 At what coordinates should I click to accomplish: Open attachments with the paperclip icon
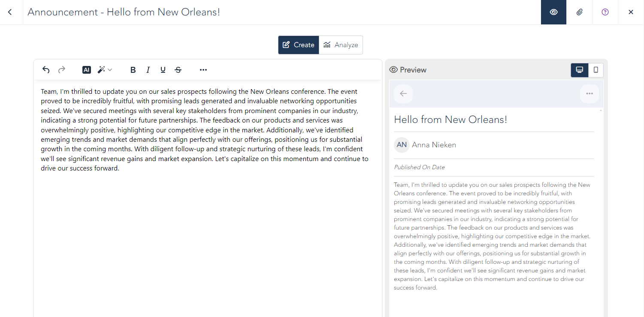pyautogui.click(x=579, y=12)
